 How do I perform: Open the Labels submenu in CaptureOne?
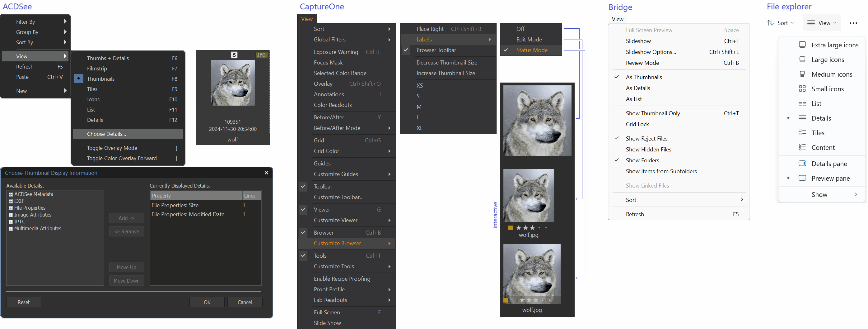[448, 40]
